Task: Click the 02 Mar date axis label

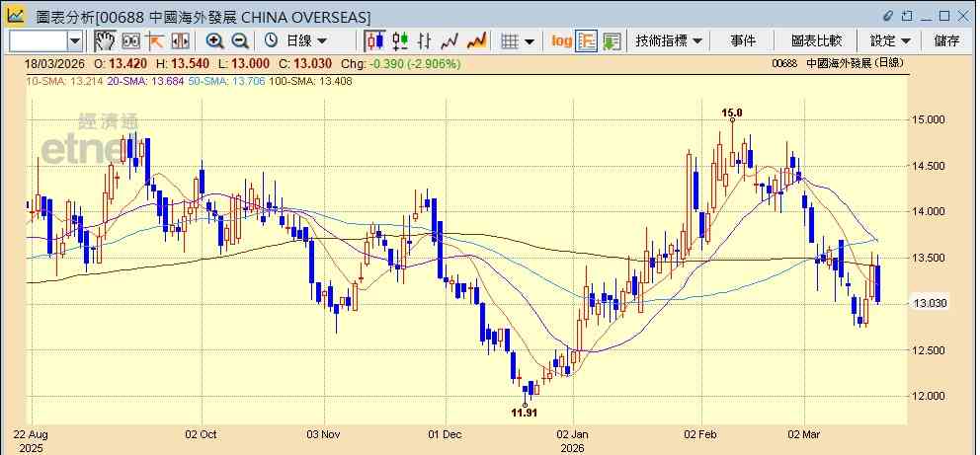Action: point(804,434)
